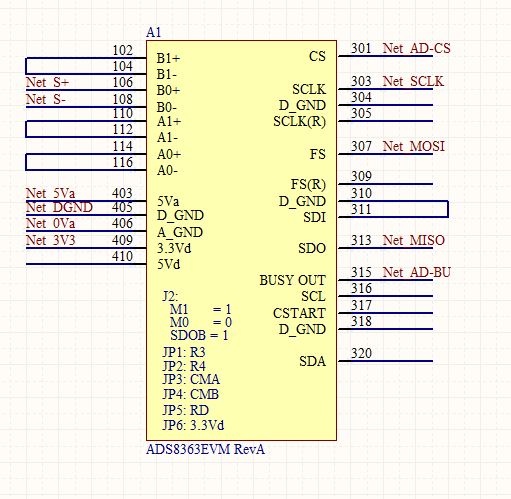511x499 pixels.
Task: Select pin number 409
Action: tap(122, 240)
